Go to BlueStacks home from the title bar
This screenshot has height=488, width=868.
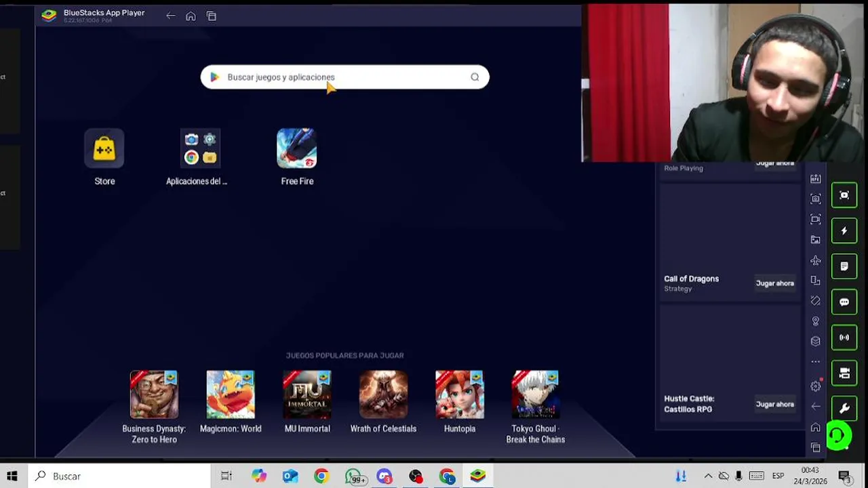coord(191,16)
